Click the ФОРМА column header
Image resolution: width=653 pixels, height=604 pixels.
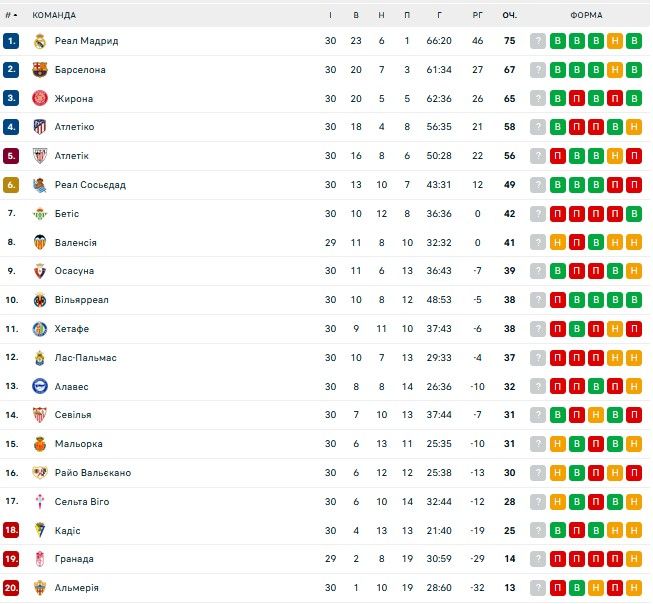(x=586, y=16)
